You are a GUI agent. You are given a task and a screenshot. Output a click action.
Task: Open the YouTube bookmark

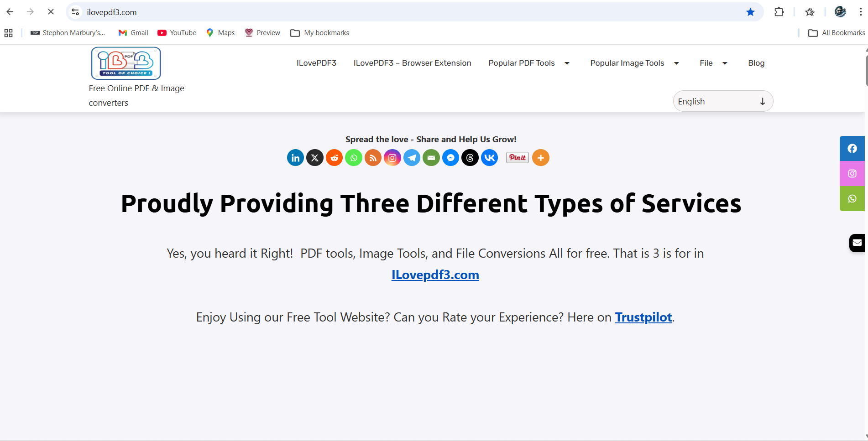[177, 33]
